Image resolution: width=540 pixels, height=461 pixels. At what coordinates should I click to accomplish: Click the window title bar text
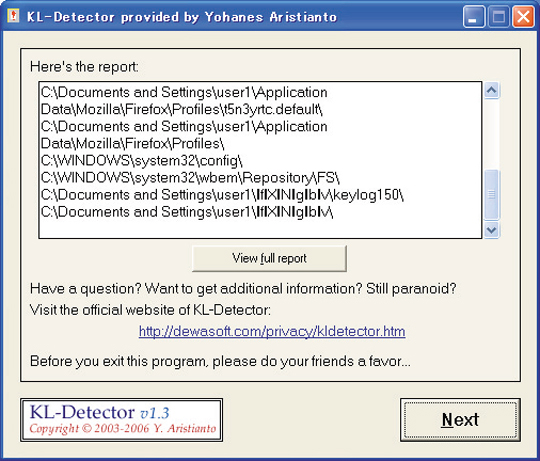point(182,17)
